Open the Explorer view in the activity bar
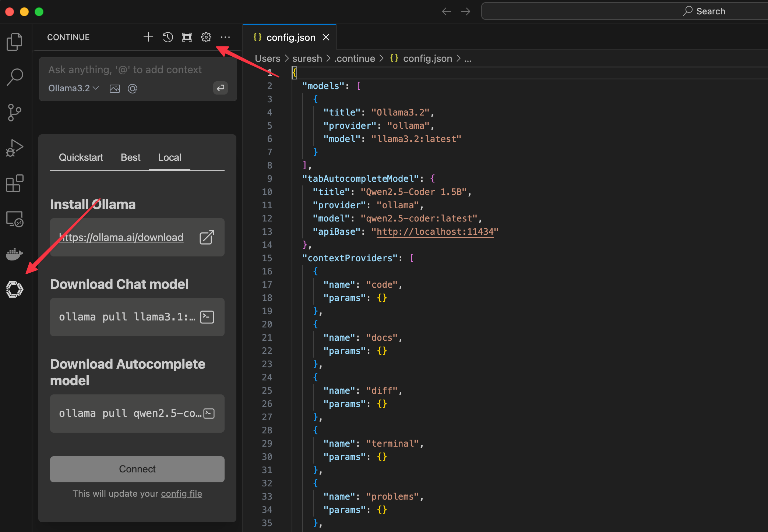 15,42
